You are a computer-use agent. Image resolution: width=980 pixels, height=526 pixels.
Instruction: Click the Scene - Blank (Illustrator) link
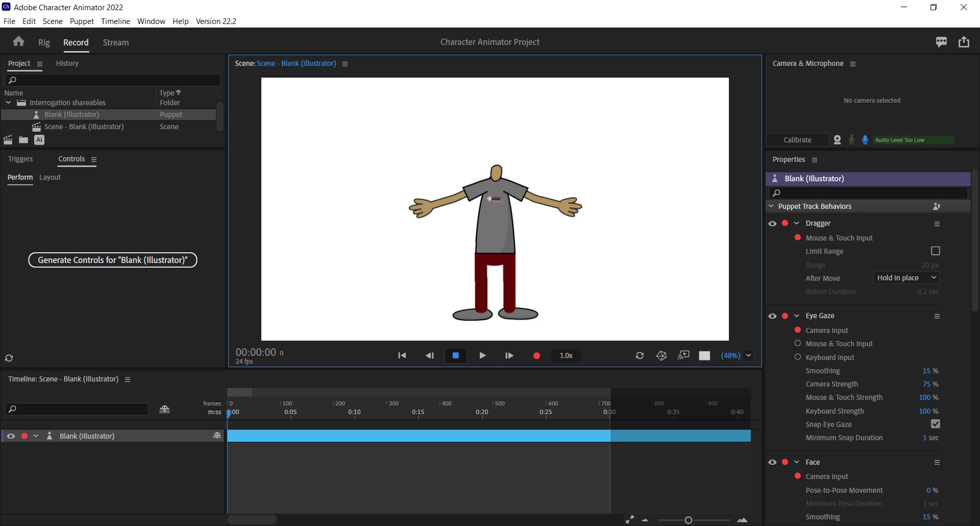[296, 63]
